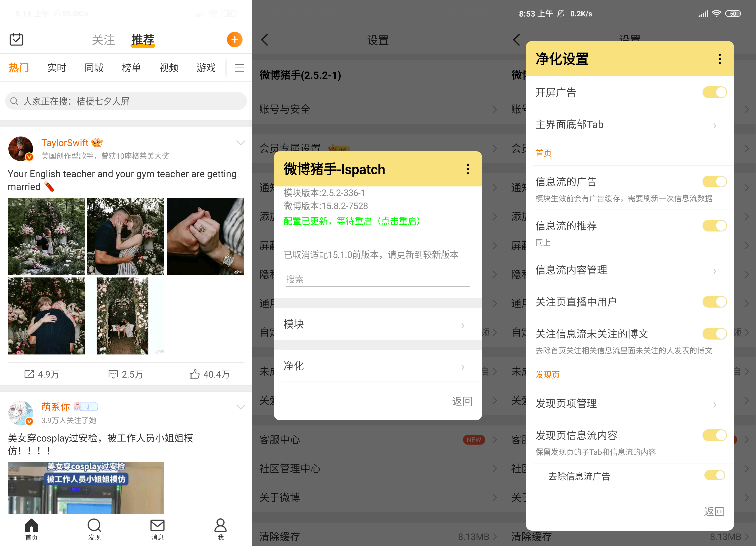
Task: Switch to the 关注 feed tab
Action: [103, 40]
